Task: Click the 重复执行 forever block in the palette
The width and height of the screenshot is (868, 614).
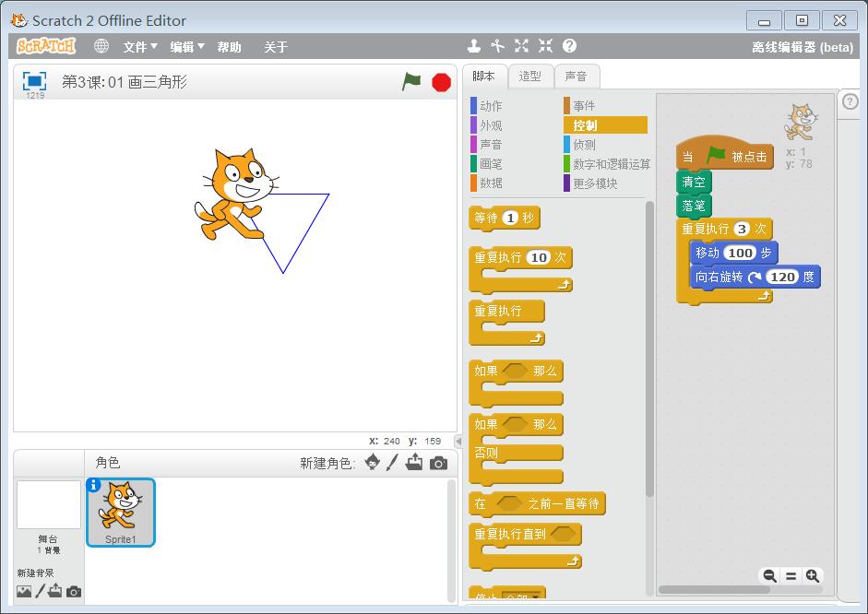Action: pos(506,323)
